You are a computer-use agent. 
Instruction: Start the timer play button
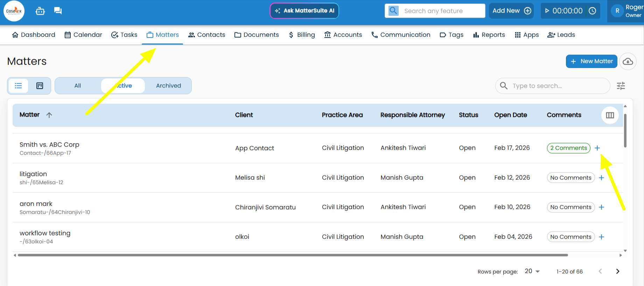click(x=547, y=11)
